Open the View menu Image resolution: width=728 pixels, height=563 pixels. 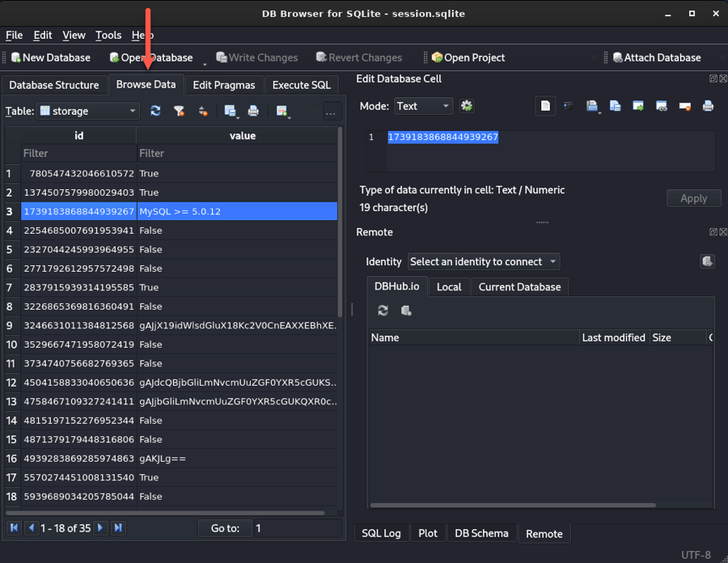point(74,36)
